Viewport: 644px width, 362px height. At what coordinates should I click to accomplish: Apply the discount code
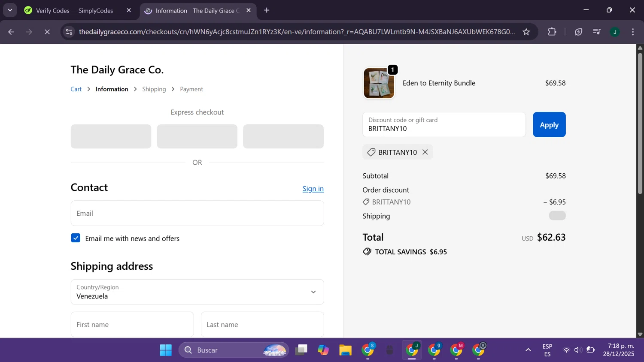click(549, 125)
